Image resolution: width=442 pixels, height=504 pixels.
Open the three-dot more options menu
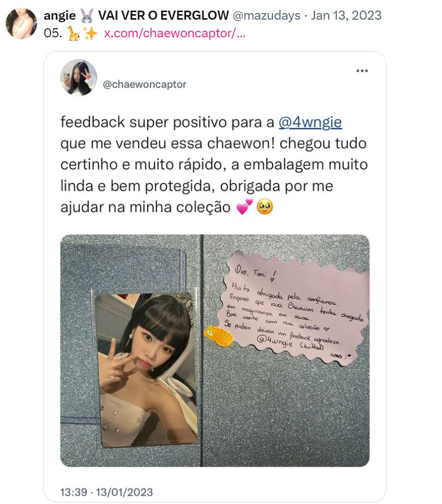tap(362, 71)
